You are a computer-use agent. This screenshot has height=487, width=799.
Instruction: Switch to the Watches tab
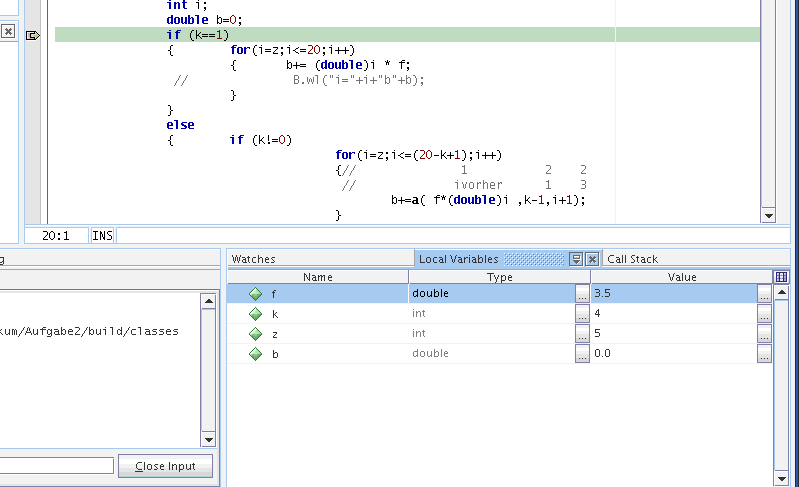coord(253,259)
